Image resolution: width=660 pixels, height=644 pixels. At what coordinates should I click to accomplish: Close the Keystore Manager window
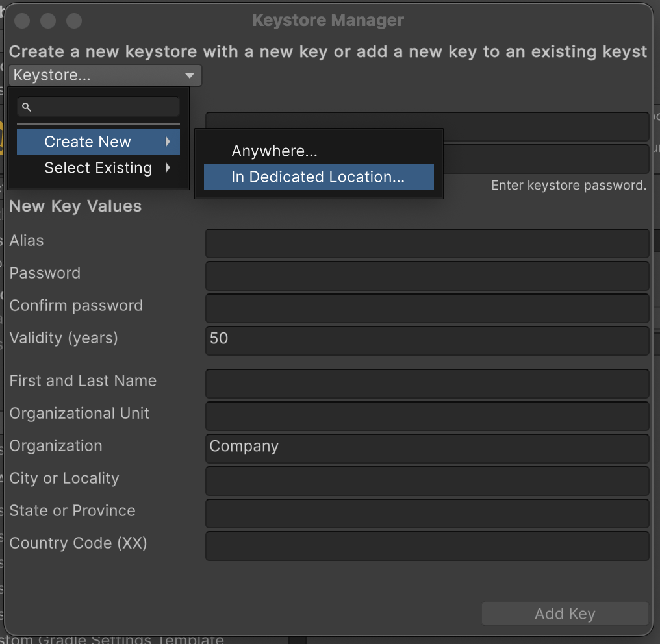coord(22,21)
